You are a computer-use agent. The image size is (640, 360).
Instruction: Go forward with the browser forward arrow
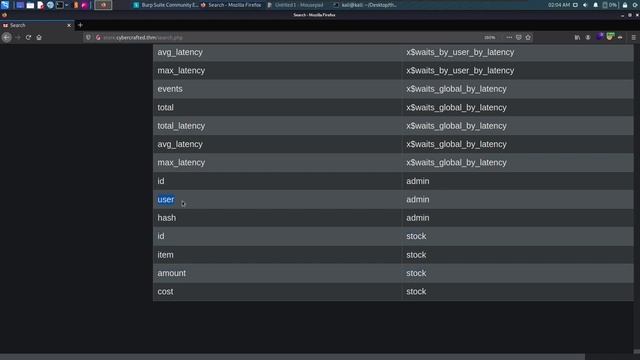pyautogui.click(x=18, y=37)
